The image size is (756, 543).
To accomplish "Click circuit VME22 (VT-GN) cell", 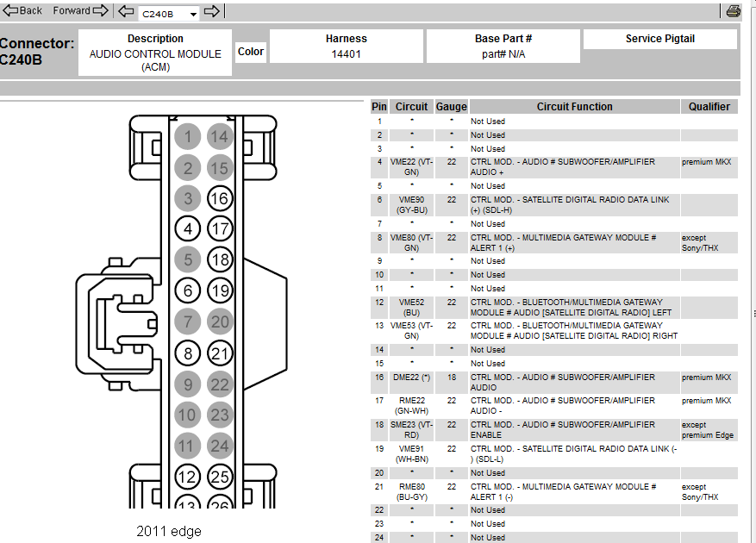I will [x=411, y=167].
